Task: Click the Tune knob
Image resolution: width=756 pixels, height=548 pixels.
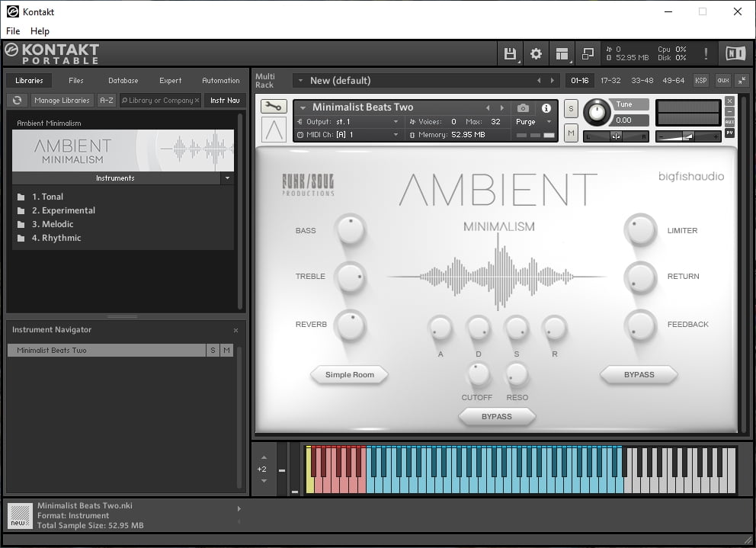Action: 597,112
